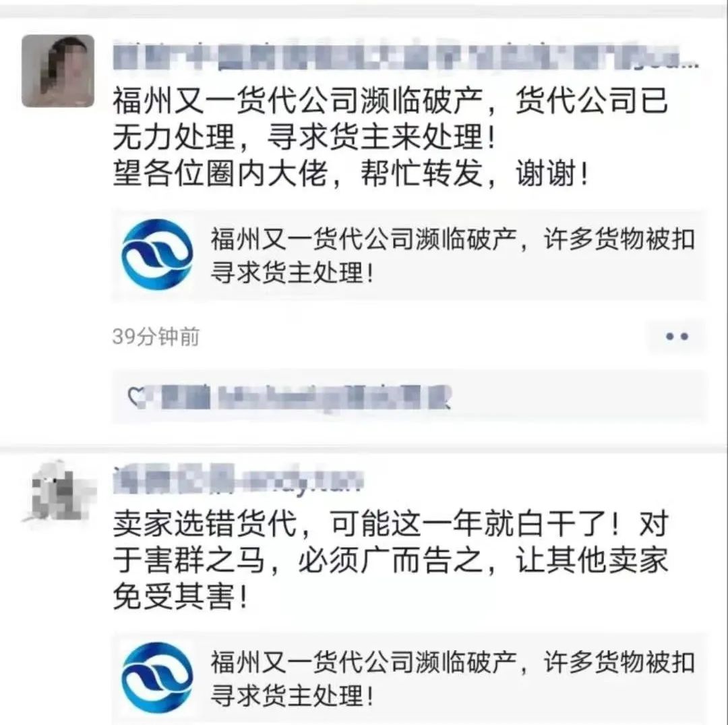Tap the post text line '无力处理，寻求货主来处理!'
The width and height of the screenshot is (728, 725).
(304, 137)
